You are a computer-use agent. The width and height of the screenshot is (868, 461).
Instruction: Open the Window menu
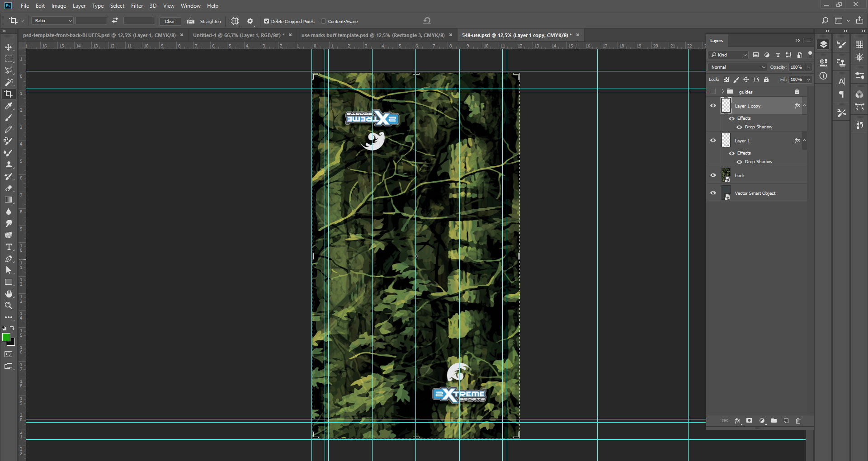click(x=190, y=6)
